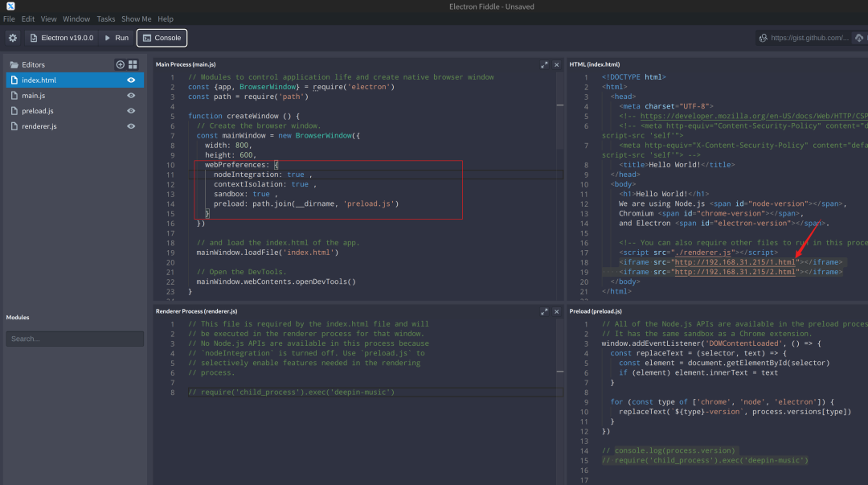This screenshot has width=868, height=485.
Task: Hide the renderer.js editor via eye icon
Action: (131, 126)
